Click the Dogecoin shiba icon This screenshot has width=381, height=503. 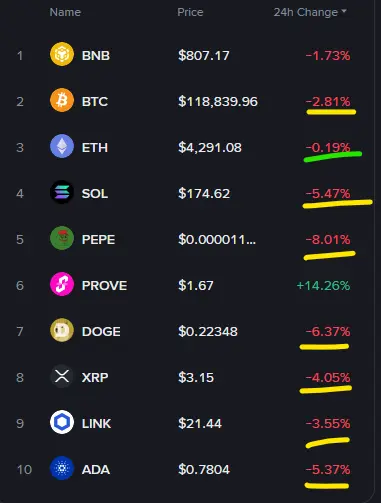pyautogui.click(x=62, y=330)
